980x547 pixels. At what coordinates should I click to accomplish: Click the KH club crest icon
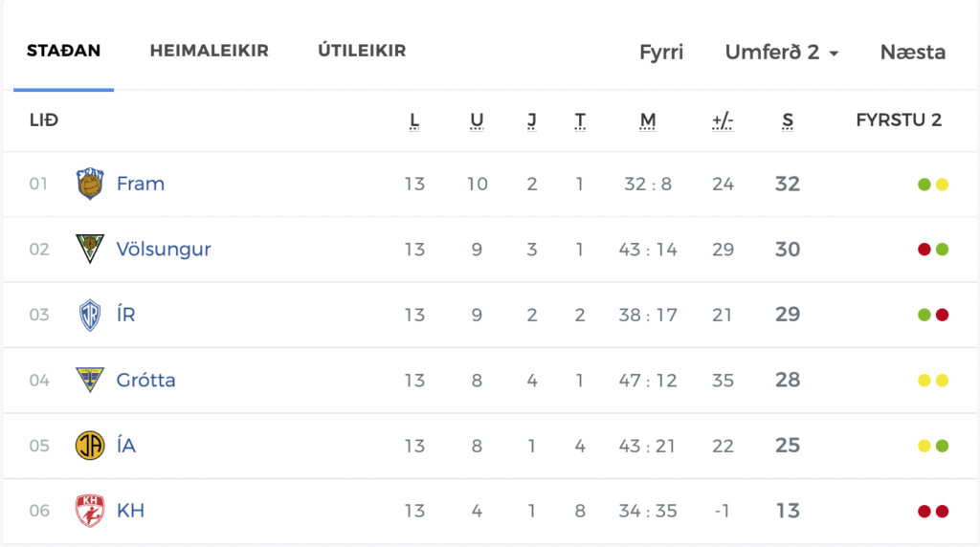90,511
